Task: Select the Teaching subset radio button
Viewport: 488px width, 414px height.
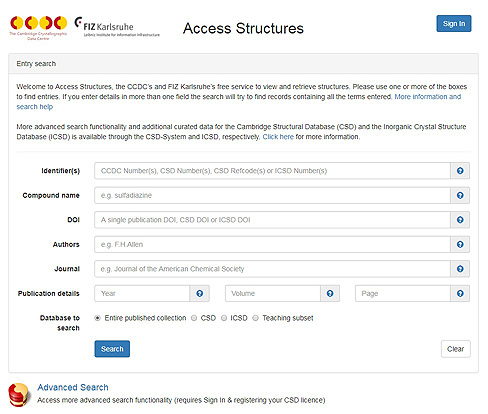Action: point(255,318)
